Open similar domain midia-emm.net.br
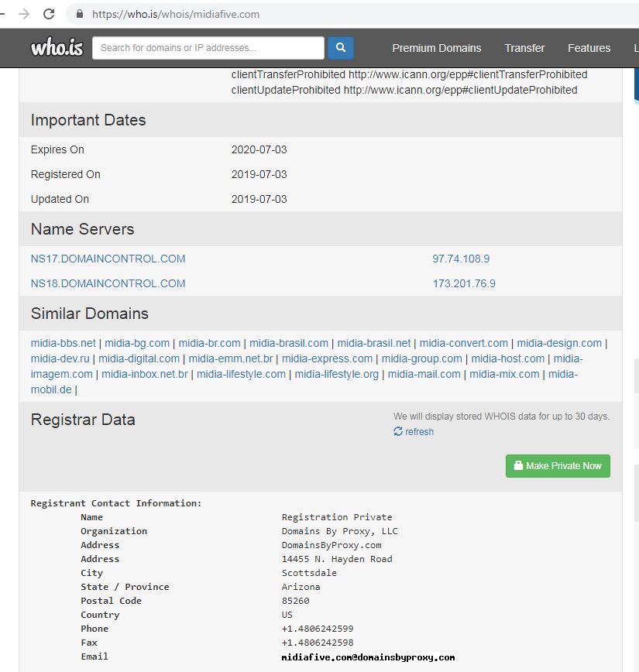The width and height of the screenshot is (639, 672). click(x=231, y=358)
